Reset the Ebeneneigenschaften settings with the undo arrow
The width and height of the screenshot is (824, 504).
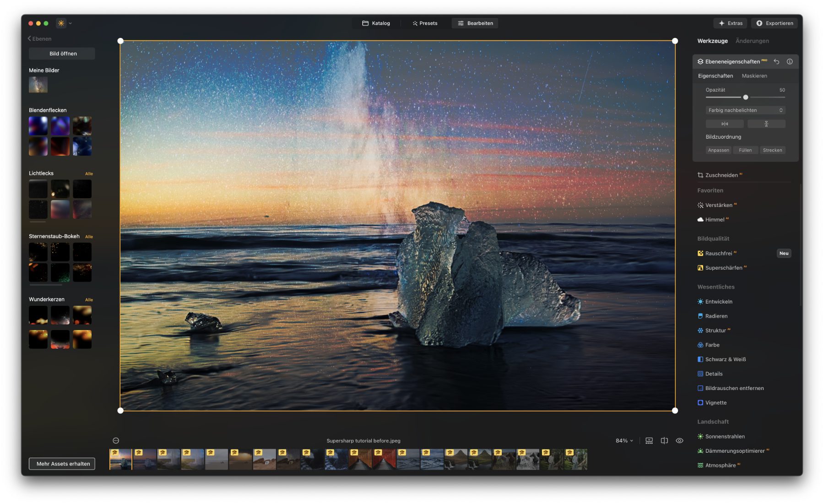tap(776, 61)
